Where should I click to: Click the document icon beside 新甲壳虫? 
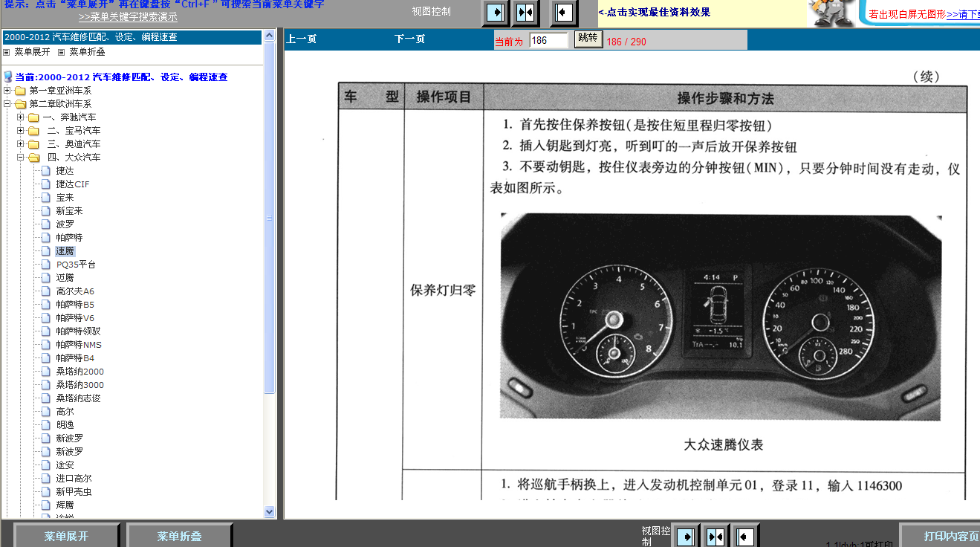click(46, 492)
